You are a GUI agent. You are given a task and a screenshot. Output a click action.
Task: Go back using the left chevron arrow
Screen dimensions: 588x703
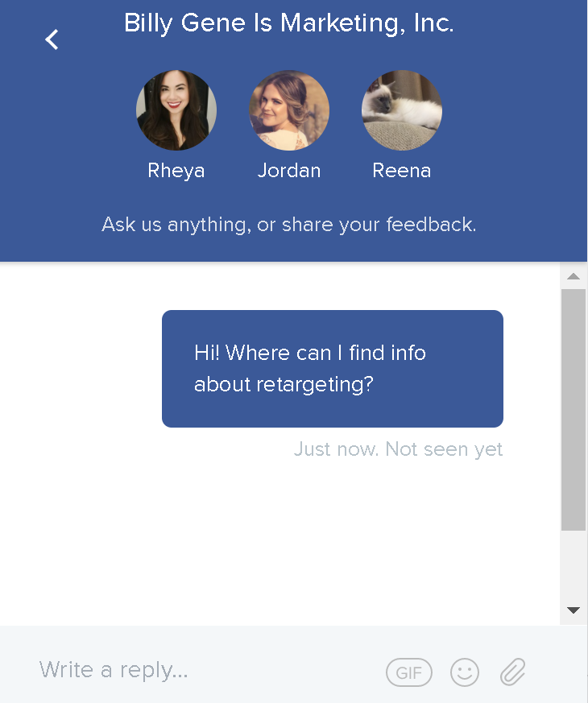point(52,39)
